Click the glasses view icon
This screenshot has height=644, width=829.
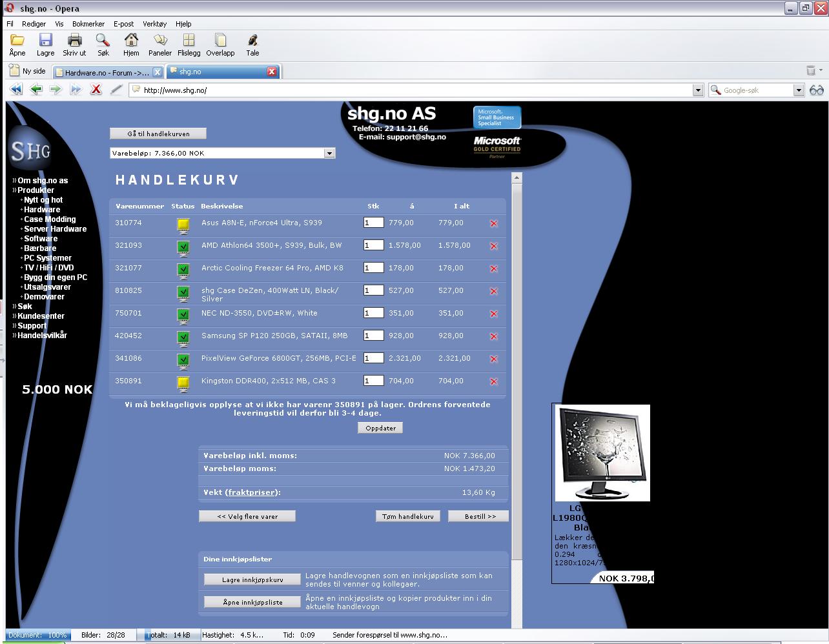coord(817,90)
